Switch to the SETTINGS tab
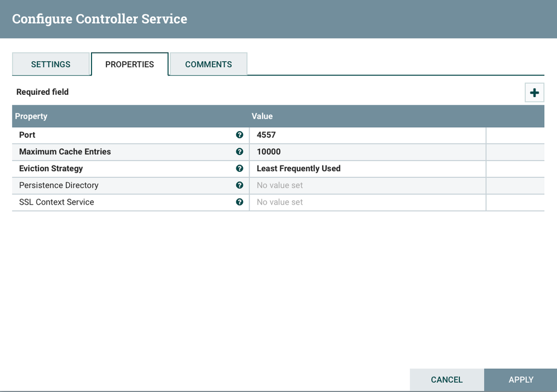 pyautogui.click(x=51, y=64)
